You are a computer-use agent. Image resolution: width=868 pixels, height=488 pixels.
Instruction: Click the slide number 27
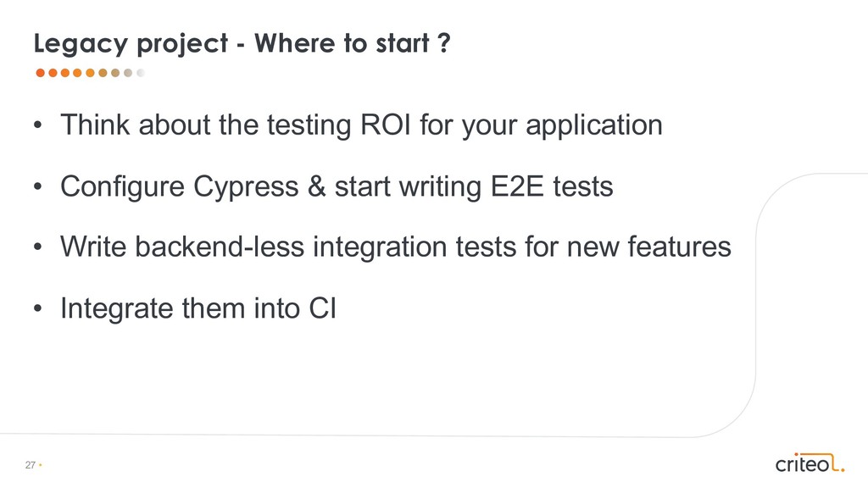click(x=30, y=465)
